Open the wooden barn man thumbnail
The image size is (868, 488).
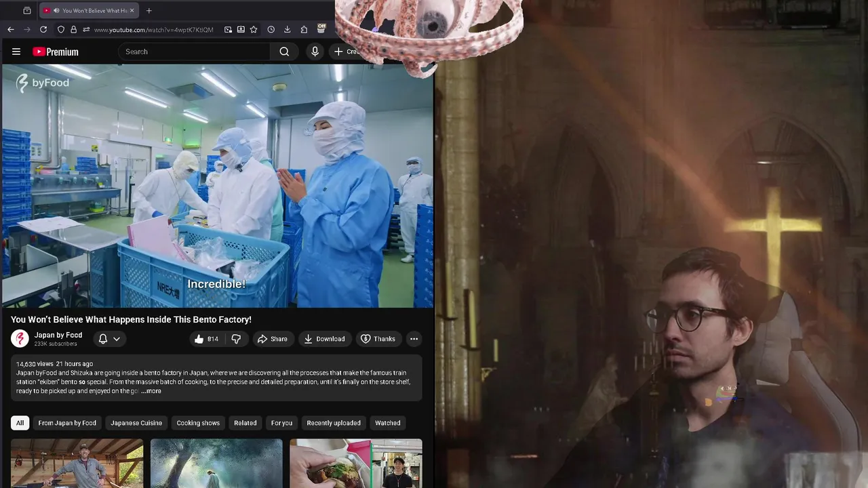click(77, 464)
